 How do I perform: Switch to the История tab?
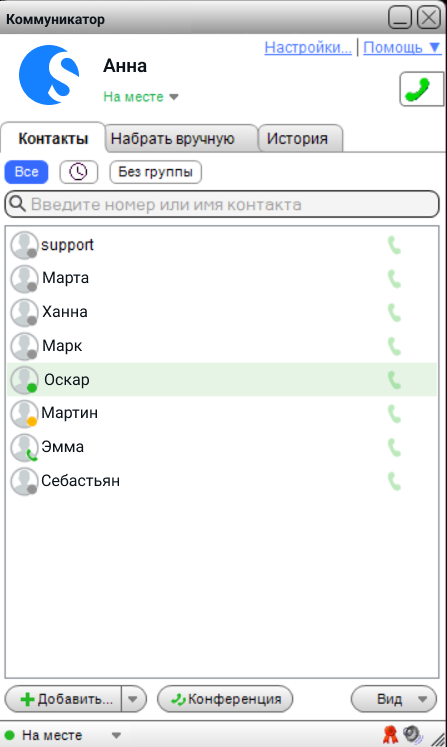300,139
